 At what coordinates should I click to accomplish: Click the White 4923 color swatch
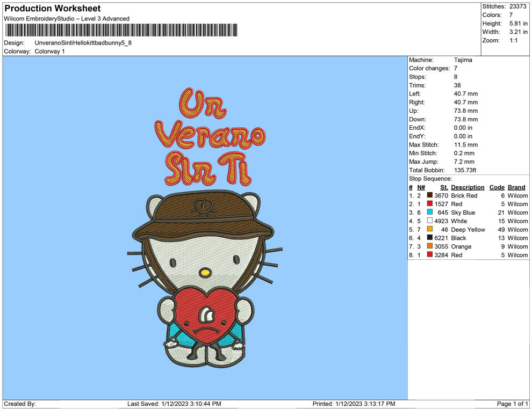(x=429, y=221)
